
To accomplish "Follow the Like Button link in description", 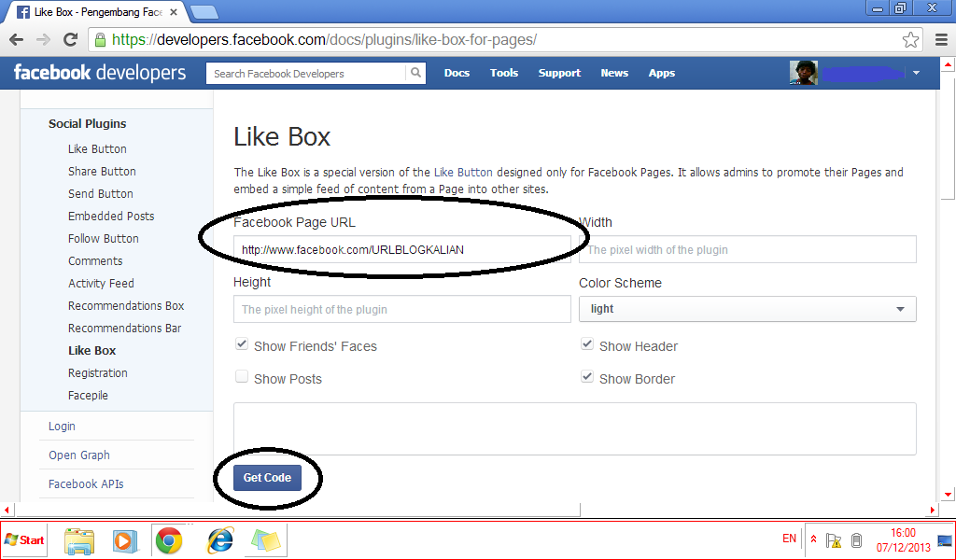I will (463, 173).
